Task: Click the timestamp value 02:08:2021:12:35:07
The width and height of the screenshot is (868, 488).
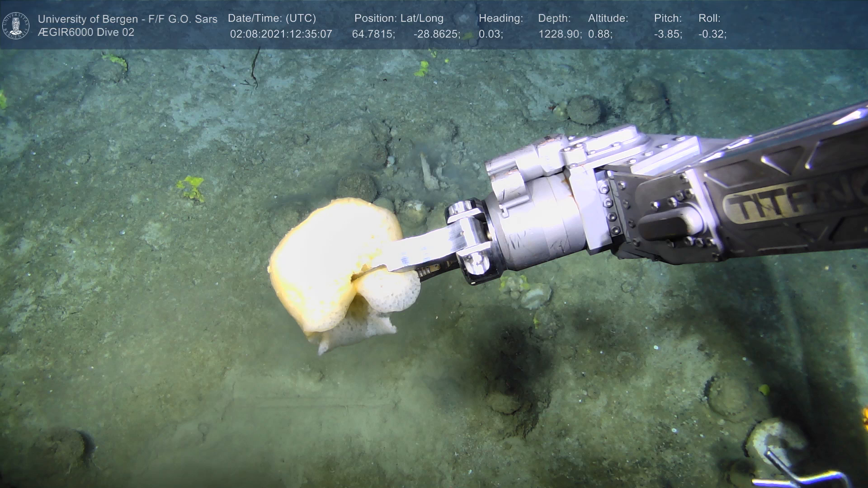Action: 281,34
